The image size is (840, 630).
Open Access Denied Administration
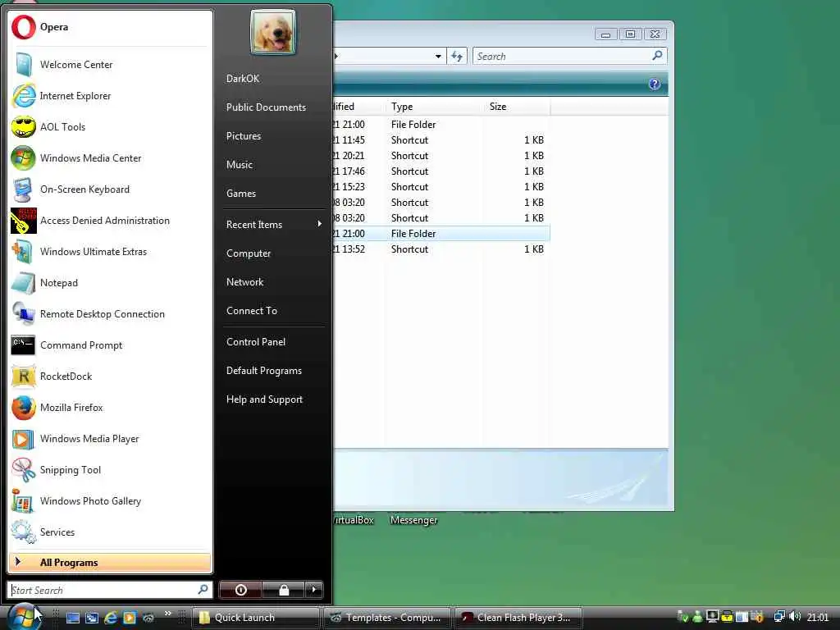click(x=110, y=220)
